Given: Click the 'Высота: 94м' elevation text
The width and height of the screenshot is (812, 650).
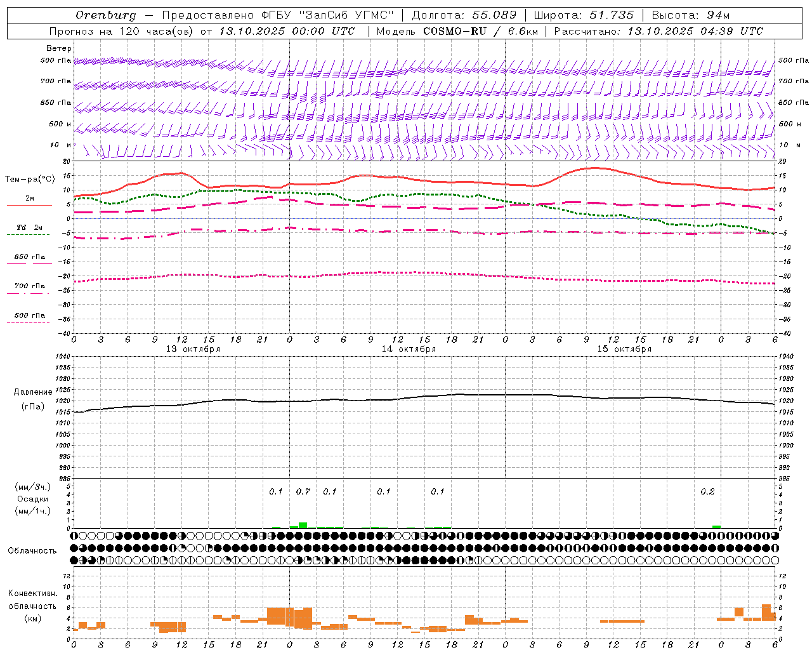Looking at the screenshot, I should pyautogui.click(x=691, y=15).
